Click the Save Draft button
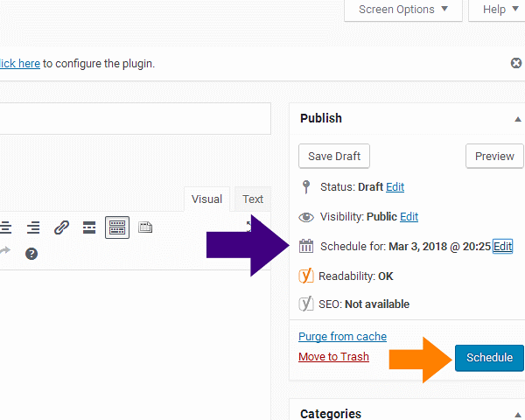Viewport: 525px width, 420px height. point(334,156)
